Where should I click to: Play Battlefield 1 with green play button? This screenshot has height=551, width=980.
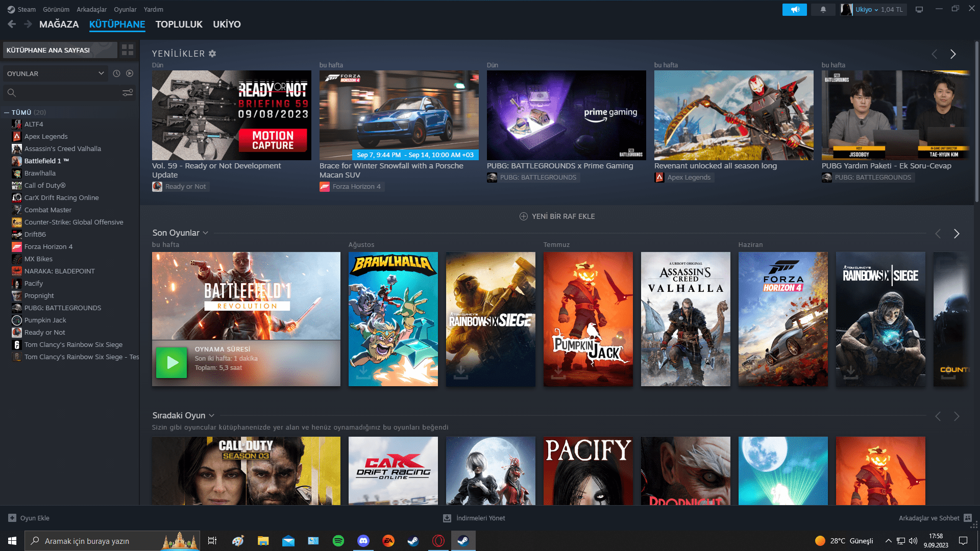click(171, 363)
